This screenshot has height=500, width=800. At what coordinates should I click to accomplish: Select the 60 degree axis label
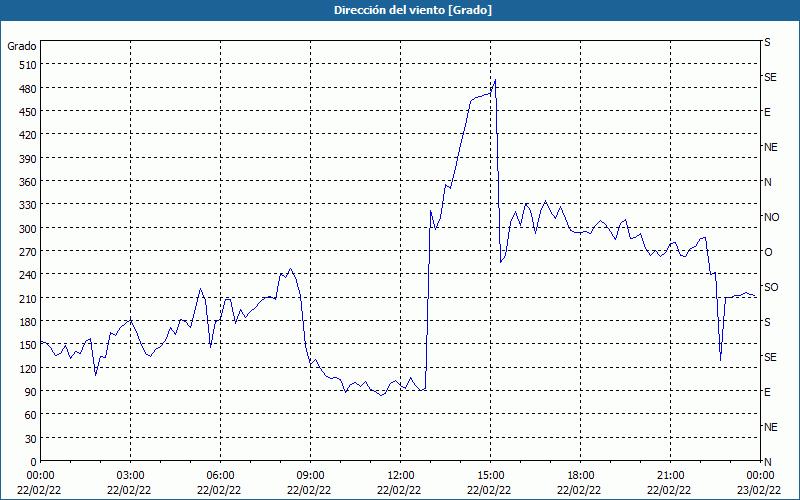[x=30, y=415]
